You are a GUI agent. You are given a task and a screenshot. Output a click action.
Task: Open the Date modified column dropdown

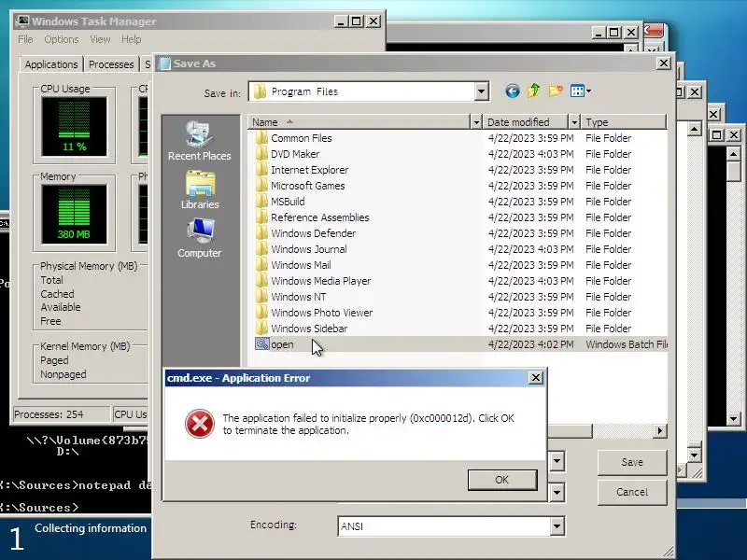[x=574, y=122]
